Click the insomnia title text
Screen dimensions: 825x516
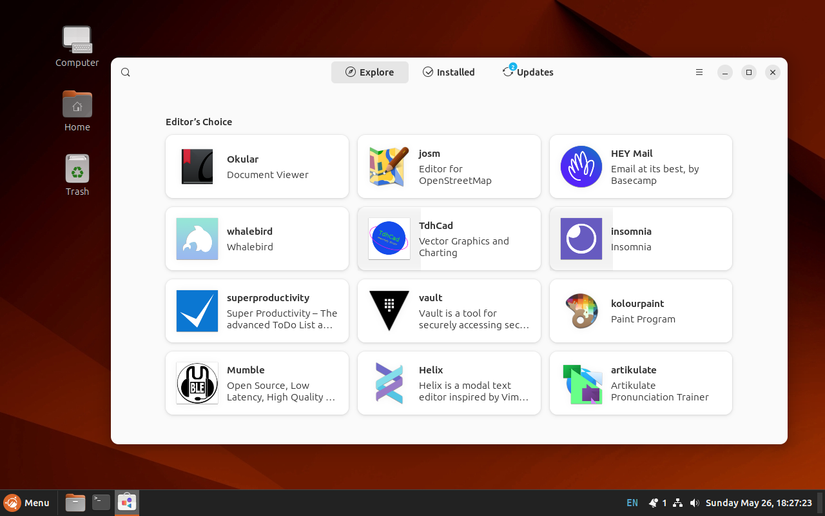point(631,231)
